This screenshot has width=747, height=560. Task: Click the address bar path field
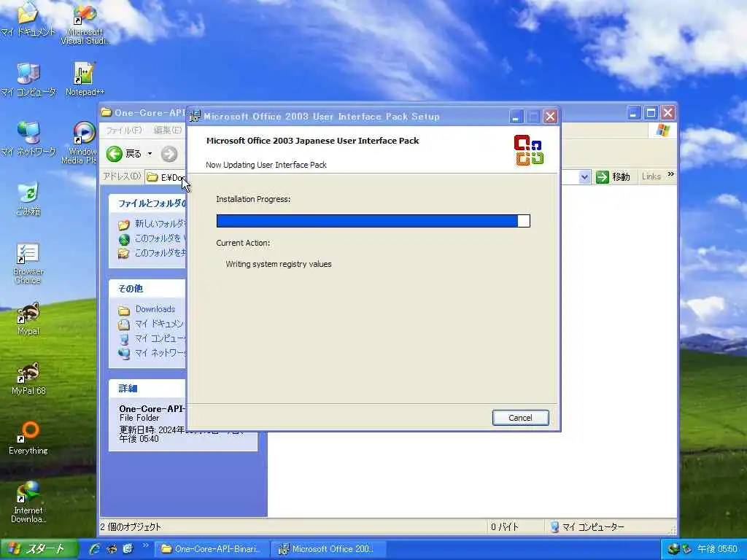pyautogui.click(x=166, y=177)
